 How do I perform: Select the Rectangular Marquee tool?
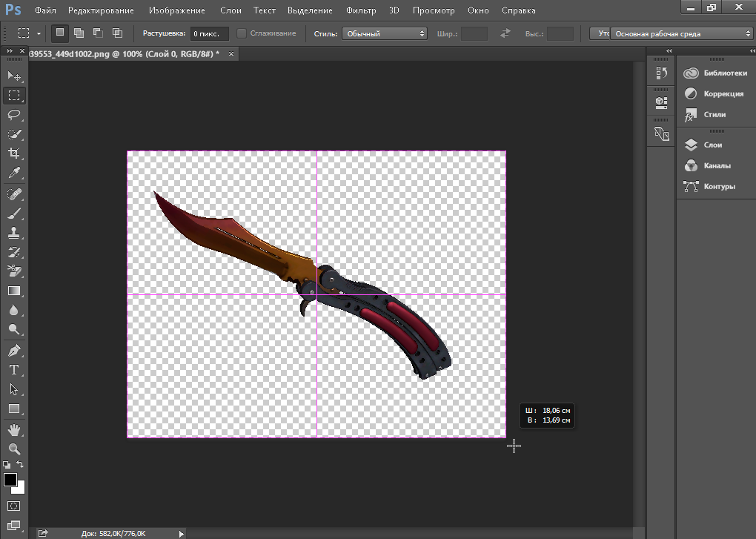coord(14,96)
